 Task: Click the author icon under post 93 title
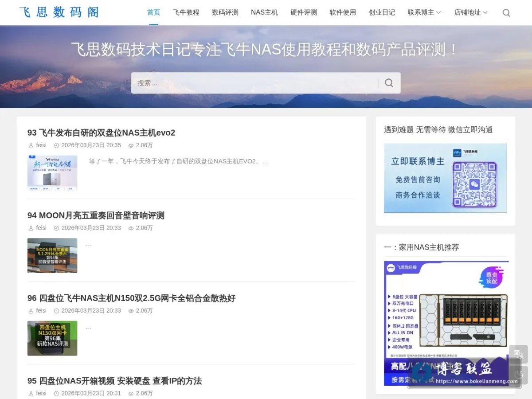click(31, 145)
